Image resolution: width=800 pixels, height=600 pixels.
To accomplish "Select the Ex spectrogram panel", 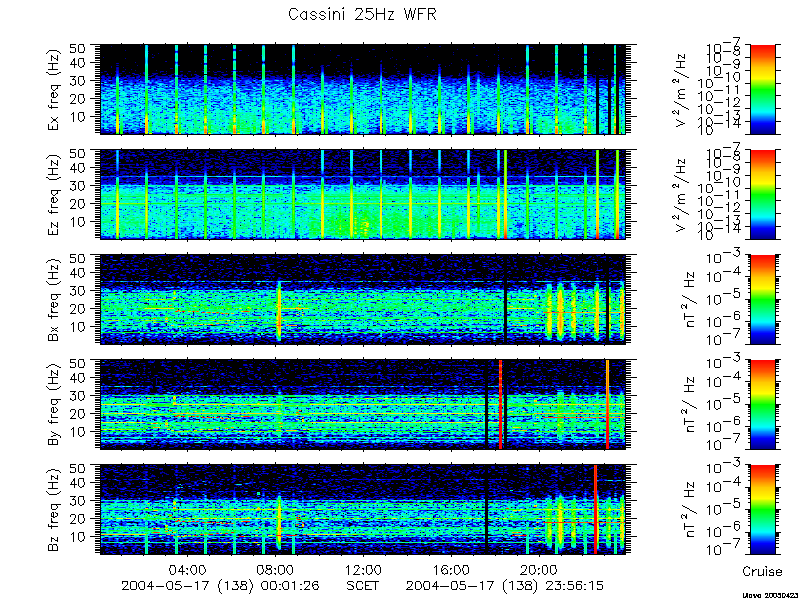I will [363, 89].
